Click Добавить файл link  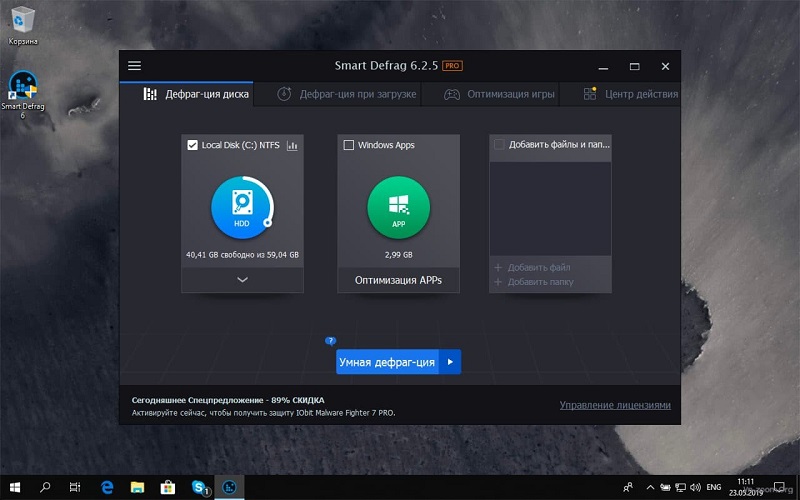coord(533,267)
